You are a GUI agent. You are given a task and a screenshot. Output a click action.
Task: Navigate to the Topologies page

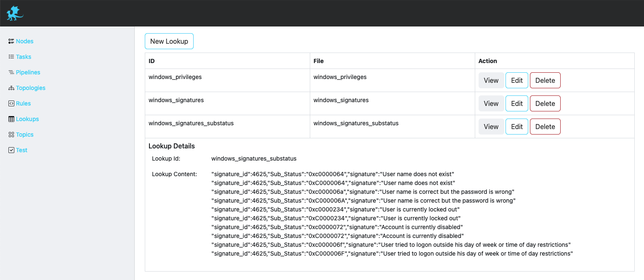(30, 88)
